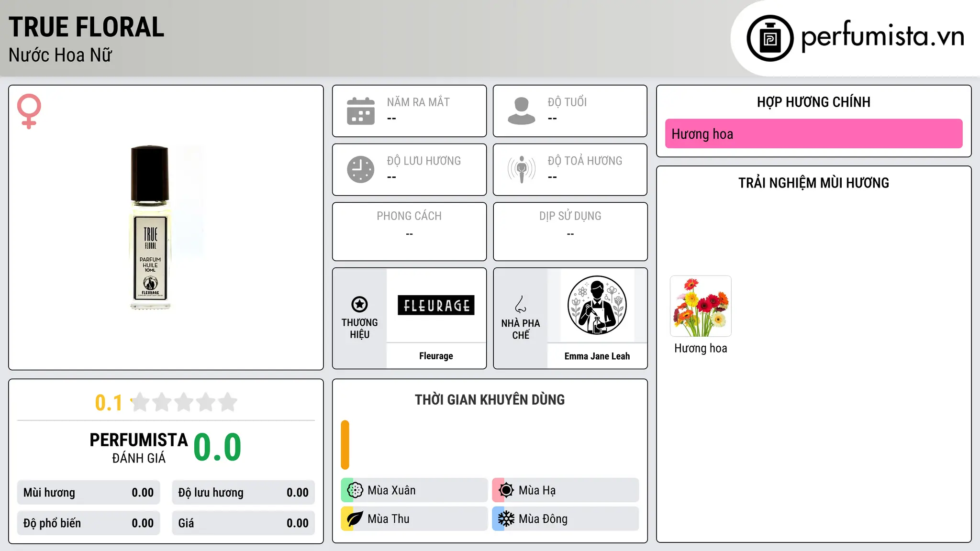Click the rating stars row
Image resolution: width=980 pixels, height=551 pixels.
(x=184, y=402)
